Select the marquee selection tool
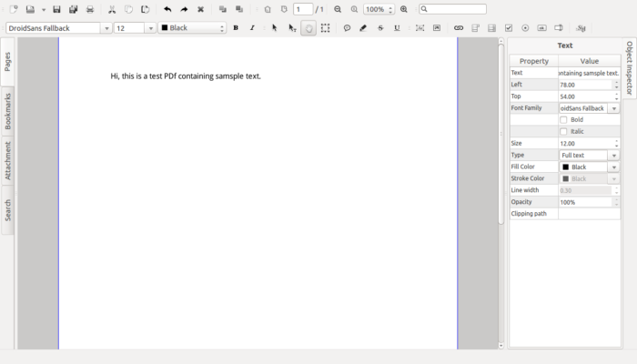 [x=326, y=27]
